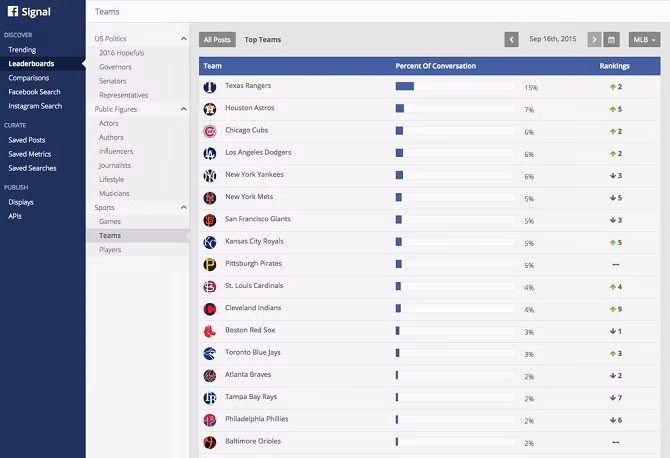Image resolution: width=670 pixels, height=458 pixels.
Task: Click the Pittsburgh Pirates logo icon
Action: click(x=210, y=264)
